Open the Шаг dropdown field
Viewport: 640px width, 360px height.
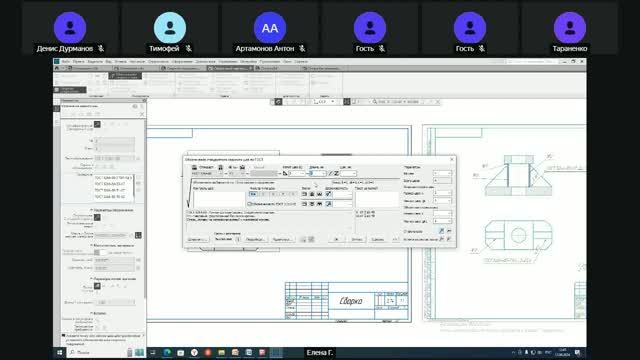click(348, 173)
